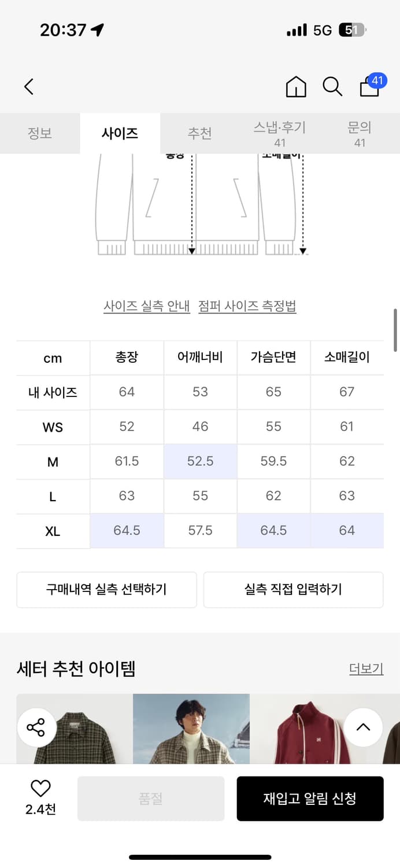The image size is (400, 868).
Task: Open search with magnifier icon
Action: (332, 87)
